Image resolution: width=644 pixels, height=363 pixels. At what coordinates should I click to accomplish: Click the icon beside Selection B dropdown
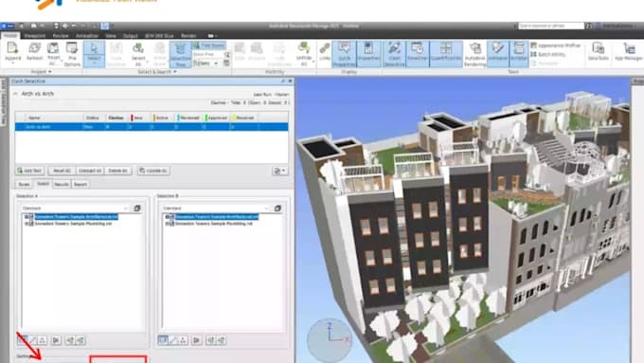click(277, 209)
